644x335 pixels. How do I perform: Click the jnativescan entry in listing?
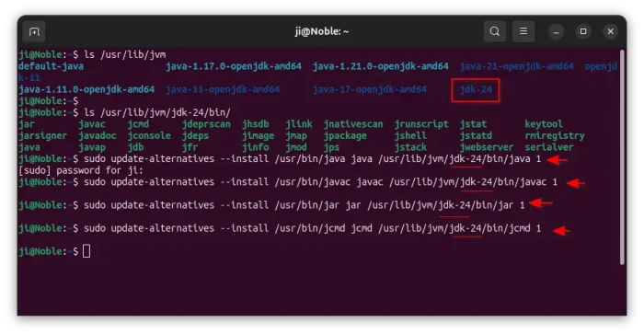click(353, 124)
